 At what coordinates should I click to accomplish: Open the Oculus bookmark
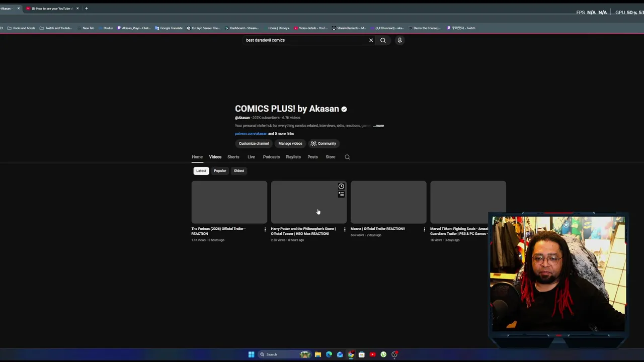click(x=106, y=28)
